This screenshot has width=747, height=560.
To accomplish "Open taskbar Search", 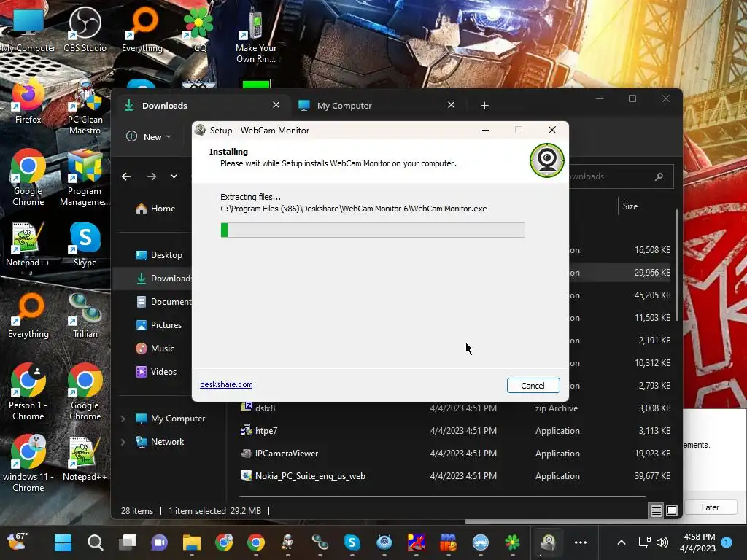I will point(95,542).
